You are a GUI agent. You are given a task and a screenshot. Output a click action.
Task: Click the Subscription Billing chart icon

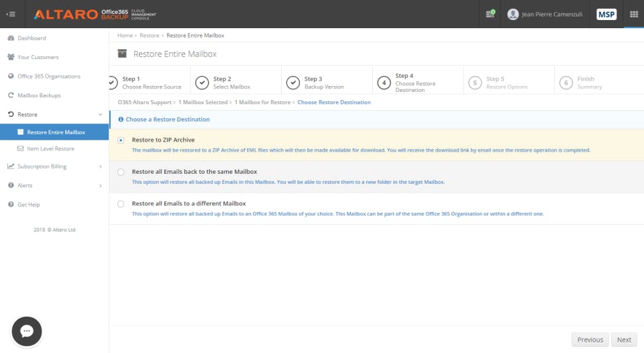coord(11,166)
